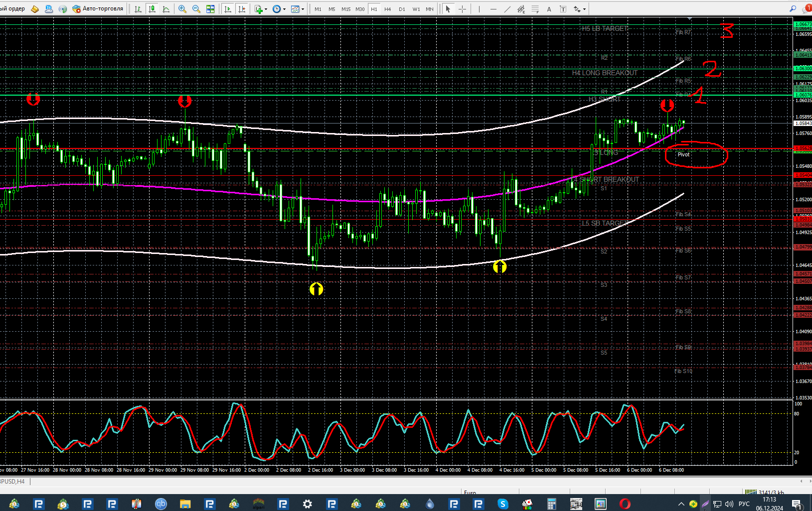812x511 pixels.
Task: Open the periodicity clock dropdown
Action: point(279,9)
